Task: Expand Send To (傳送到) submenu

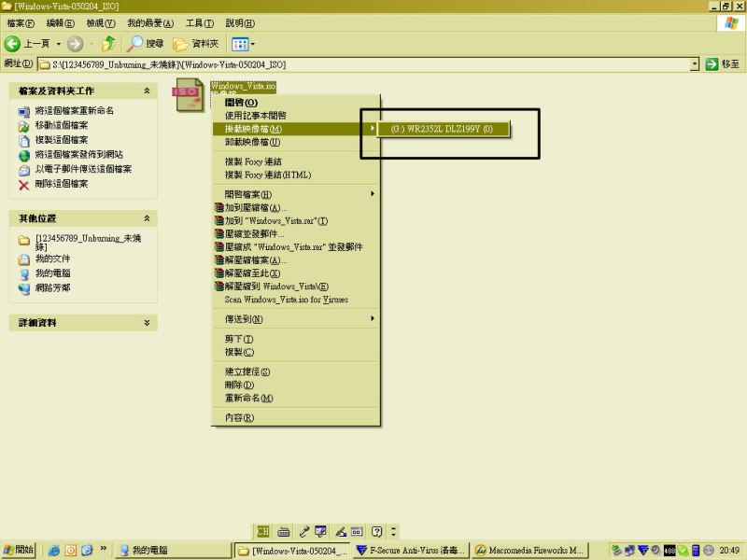Action: pyautogui.click(x=295, y=319)
